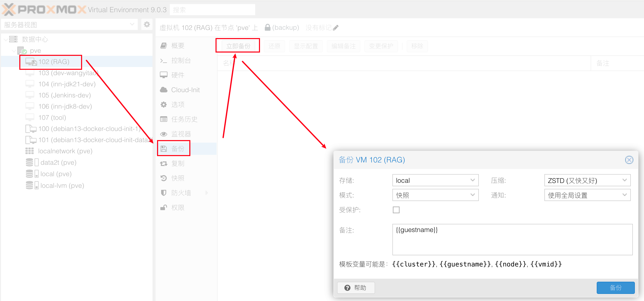Open the 任务历史 menu item
The height and width of the screenshot is (301, 644).
184,119
